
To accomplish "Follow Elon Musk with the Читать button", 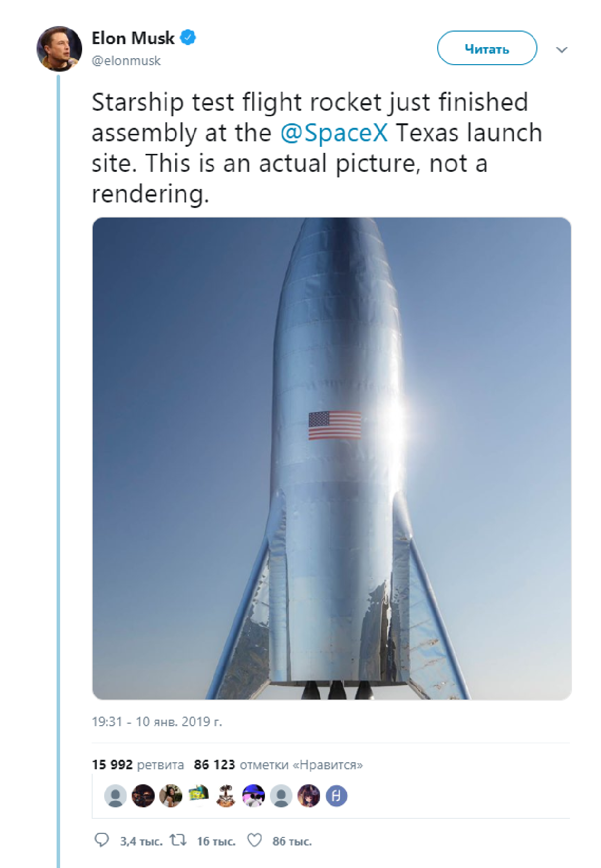I will 486,49.
